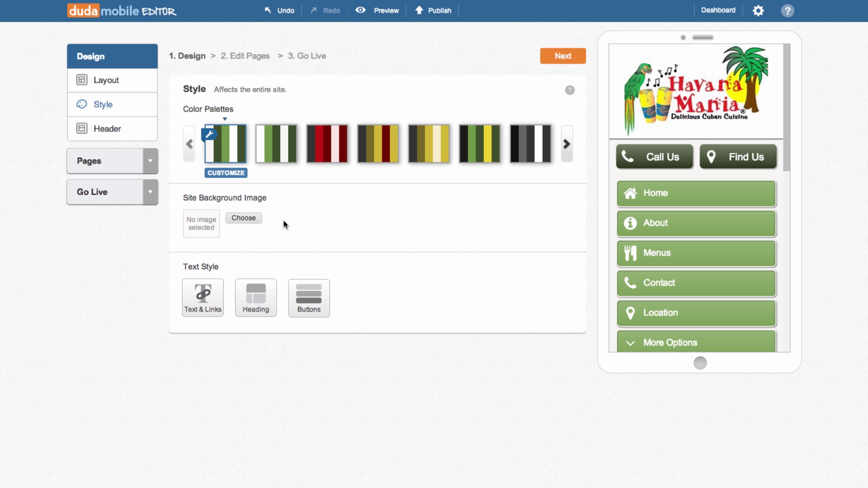Select the red and black palette
The width and height of the screenshot is (868, 488).
coord(327,144)
